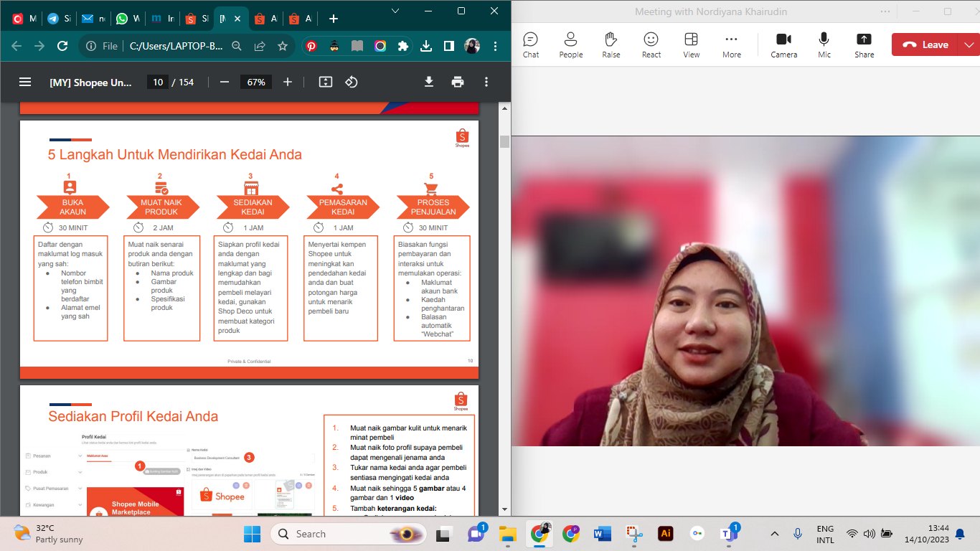Image resolution: width=980 pixels, height=551 pixels.
Task: Open a new browser tab
Action: [x=334, y=19]
